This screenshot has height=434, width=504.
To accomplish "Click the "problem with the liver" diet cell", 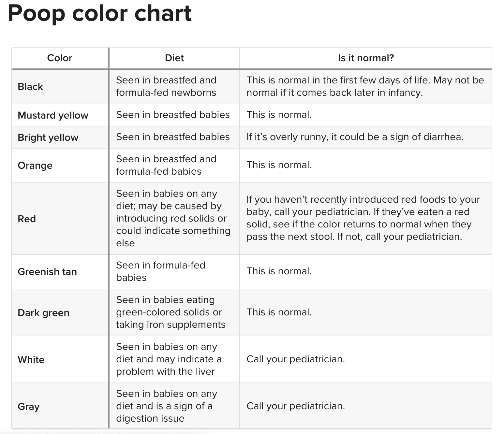I will pyautogui.click(x=169, y=359).
